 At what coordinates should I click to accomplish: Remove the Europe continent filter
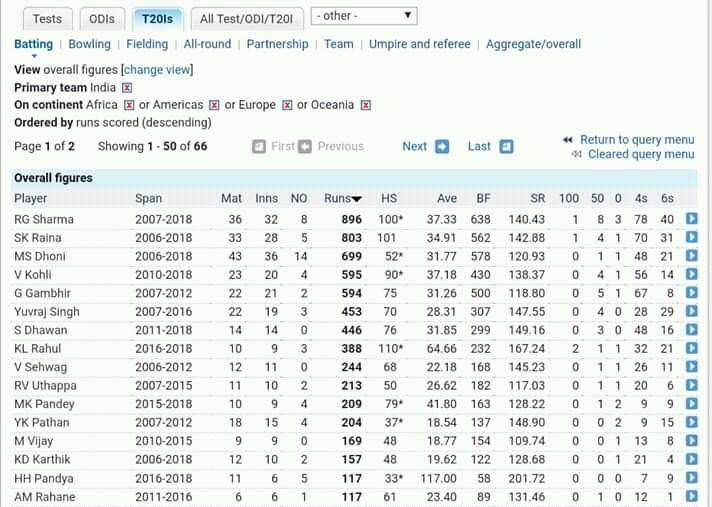(x=287, y=105)
